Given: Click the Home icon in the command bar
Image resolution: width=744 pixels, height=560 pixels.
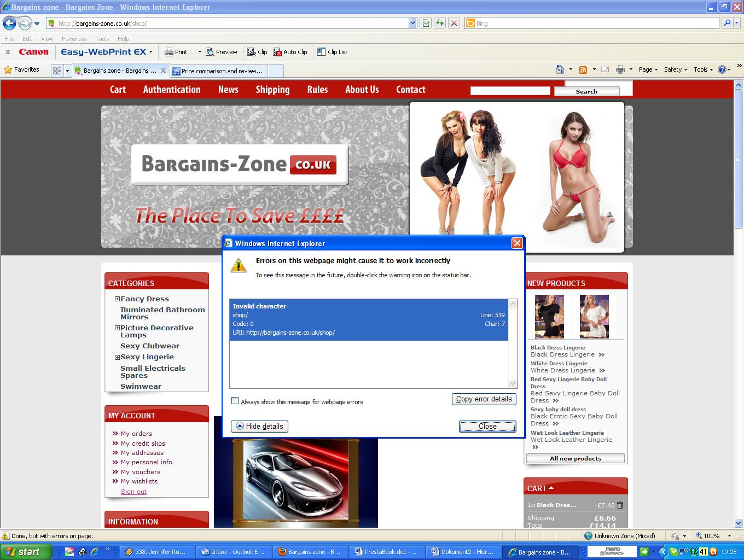Looking at the screenshot, I should click(560, 69).
